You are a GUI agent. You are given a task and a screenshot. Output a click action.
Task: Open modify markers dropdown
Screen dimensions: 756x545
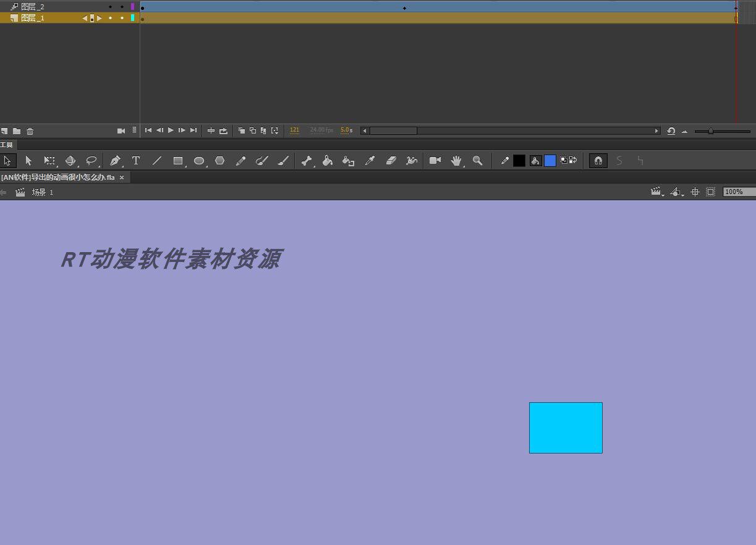click(x=275, y=130)
